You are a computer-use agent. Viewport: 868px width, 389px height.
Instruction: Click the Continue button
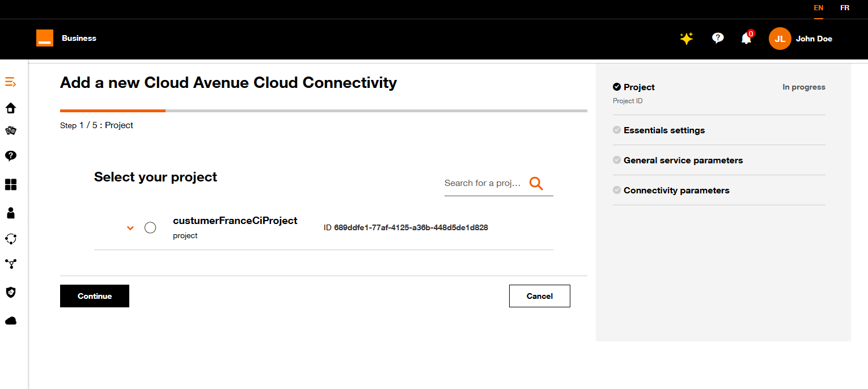(95, 296)
